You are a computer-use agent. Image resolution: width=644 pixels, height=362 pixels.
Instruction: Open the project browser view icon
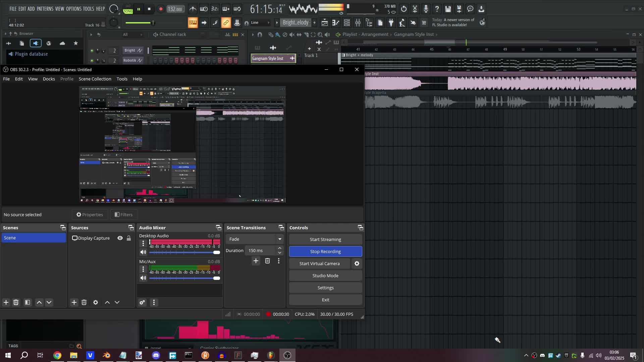(369, 23)
